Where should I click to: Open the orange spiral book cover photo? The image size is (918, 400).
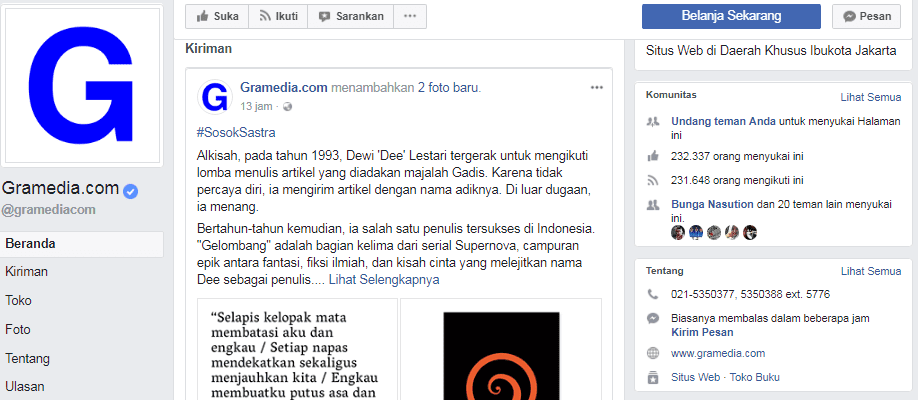click(501, 350)
